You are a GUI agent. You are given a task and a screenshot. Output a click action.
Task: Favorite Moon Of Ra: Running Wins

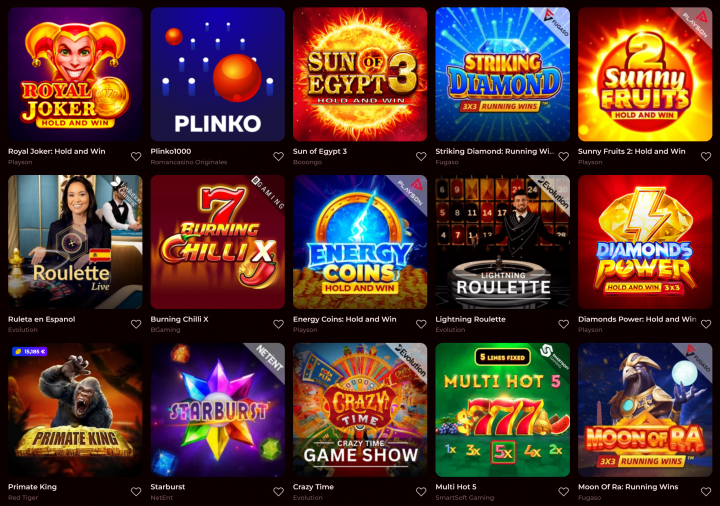[x=706, y=492]
